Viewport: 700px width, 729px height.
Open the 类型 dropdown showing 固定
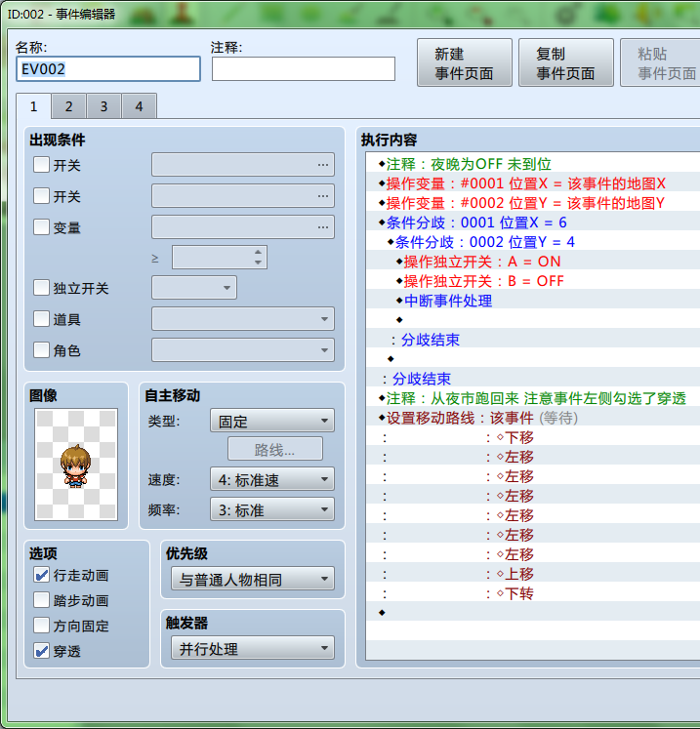click(x=272, y=421)
